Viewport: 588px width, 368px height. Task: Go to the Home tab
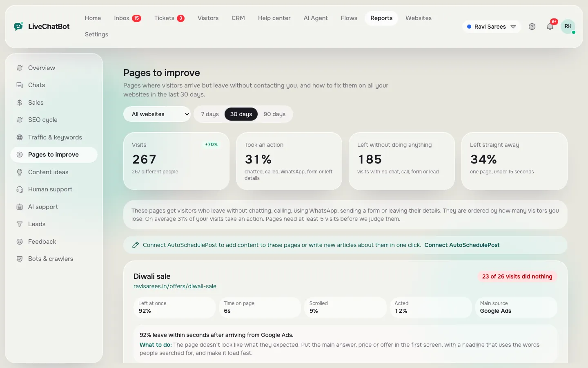point(93,18)
